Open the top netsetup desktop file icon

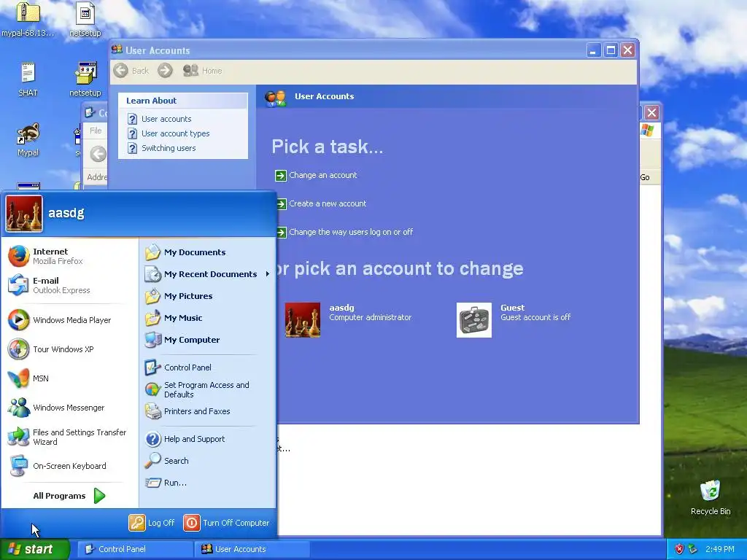pyautogui.click(x=85, y=19)
